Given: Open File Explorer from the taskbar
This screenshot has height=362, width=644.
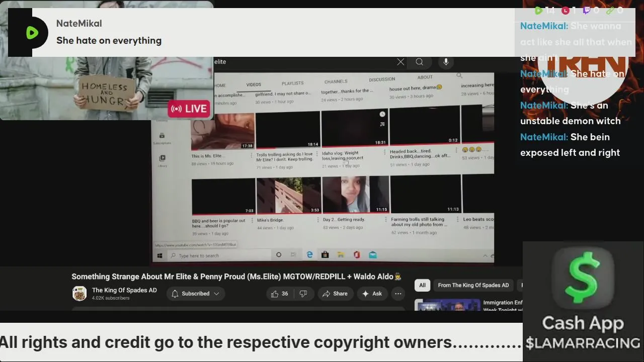Looking at the screenshot, I should point(341,255).
